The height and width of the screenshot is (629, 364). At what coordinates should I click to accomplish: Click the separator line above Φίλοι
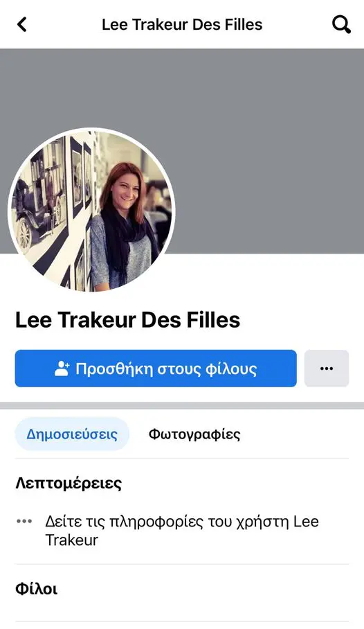pyautogui.click(x=182, y=564)
